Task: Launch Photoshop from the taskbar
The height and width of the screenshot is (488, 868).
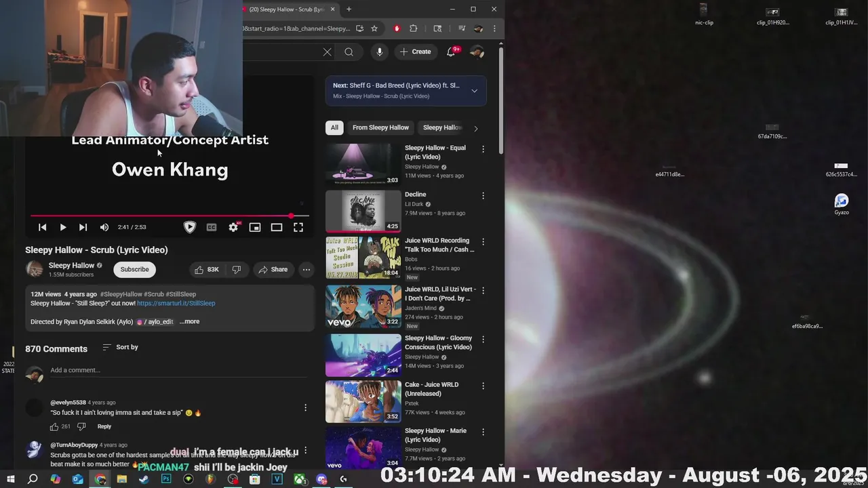Action: pos(166,479)
